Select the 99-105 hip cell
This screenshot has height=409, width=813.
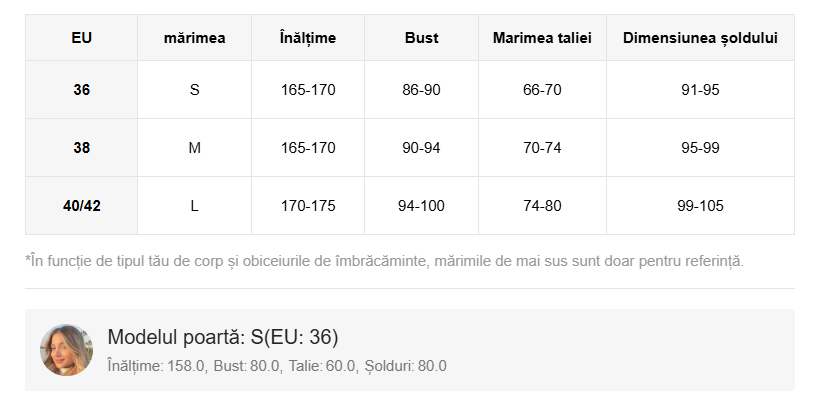click(700, 206)
